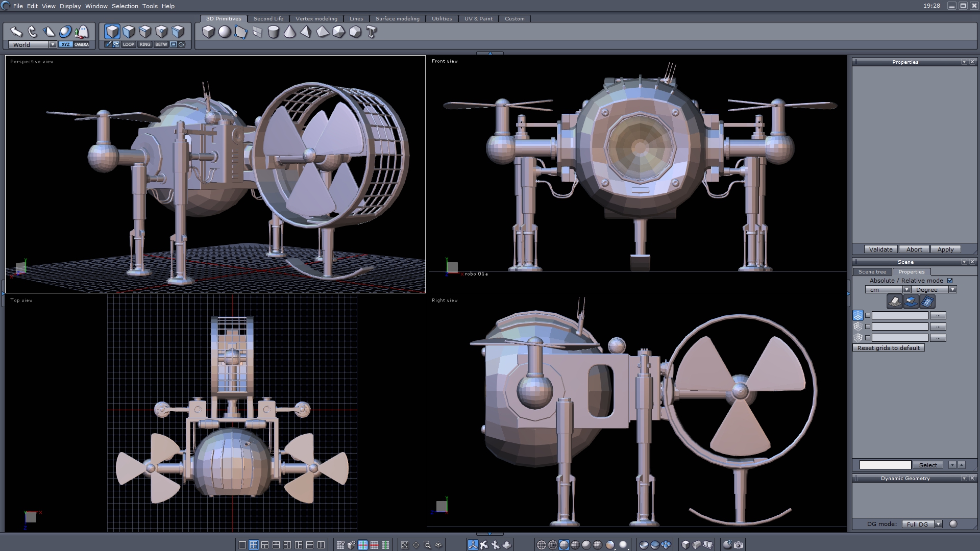This screenshot has height=551, width=980.
Task: Create a Cone primitive
Action: (289, 32)
